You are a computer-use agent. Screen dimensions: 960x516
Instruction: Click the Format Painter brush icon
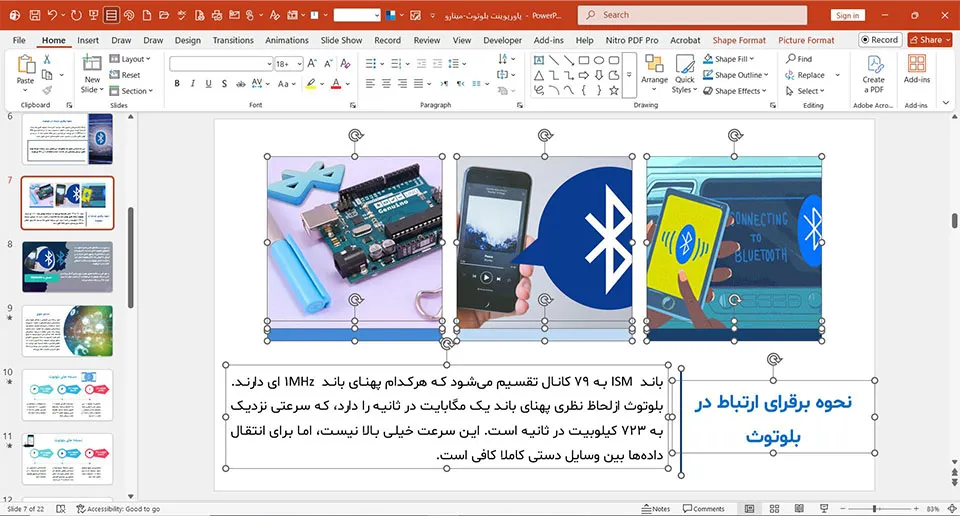point(47,90)
